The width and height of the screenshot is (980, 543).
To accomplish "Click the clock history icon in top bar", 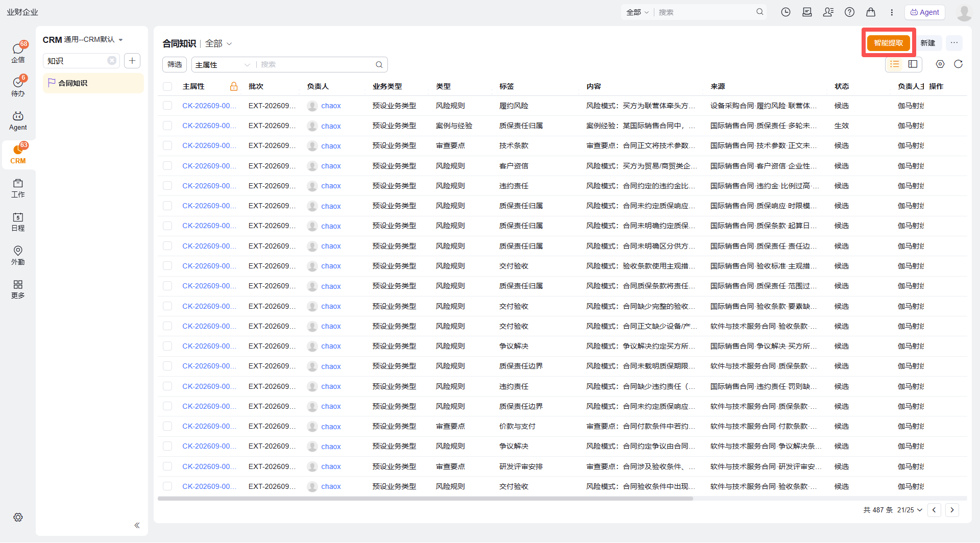I will click(x=786, y=12).
